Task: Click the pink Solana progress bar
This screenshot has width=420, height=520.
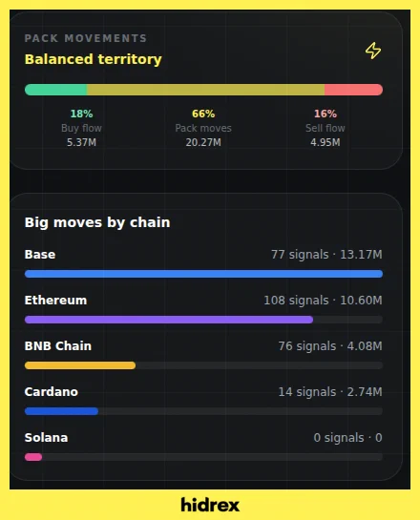Action: click(x=33, y=457)
